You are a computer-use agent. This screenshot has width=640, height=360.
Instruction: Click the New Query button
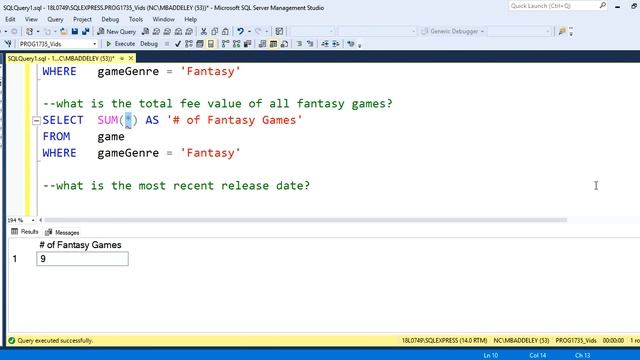pos(117,31)
